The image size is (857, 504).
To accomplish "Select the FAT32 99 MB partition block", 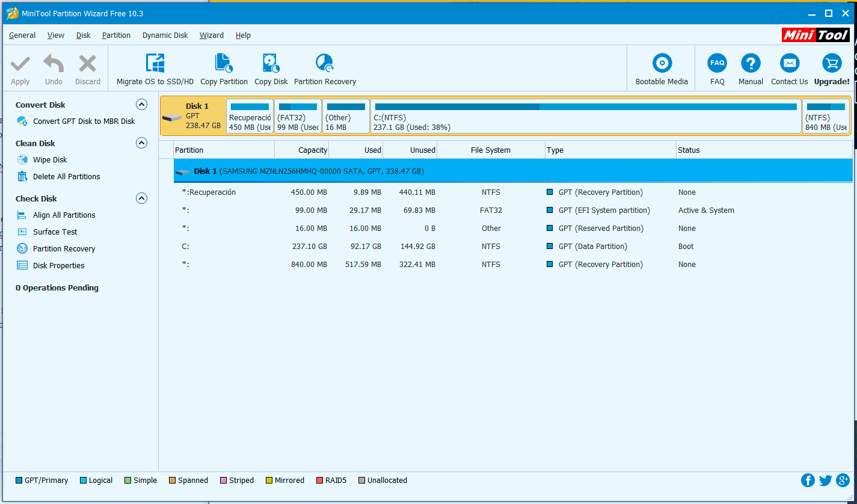I will click(298, 116).
